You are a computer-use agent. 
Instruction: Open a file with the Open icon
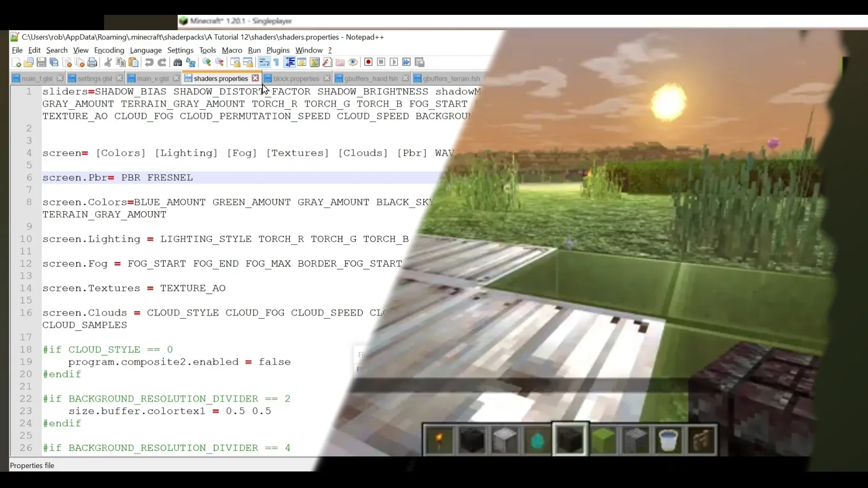[28, 62]
